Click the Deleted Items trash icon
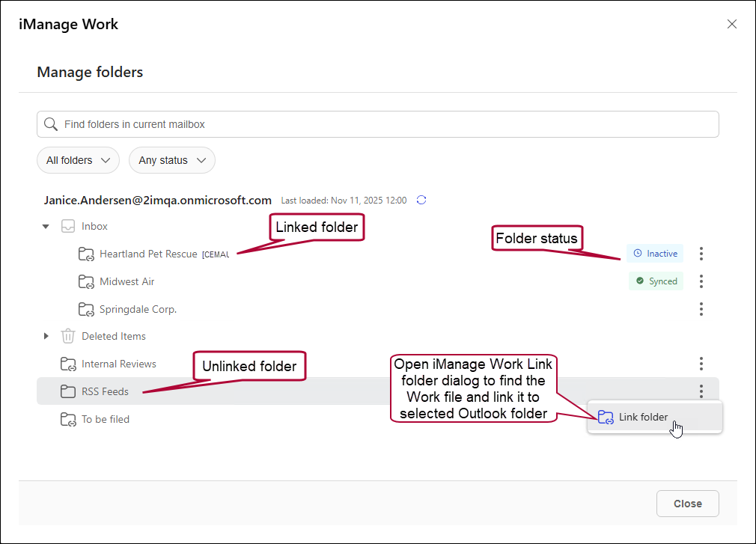Viewport: 756px width, 544px height. pos(68,336)
